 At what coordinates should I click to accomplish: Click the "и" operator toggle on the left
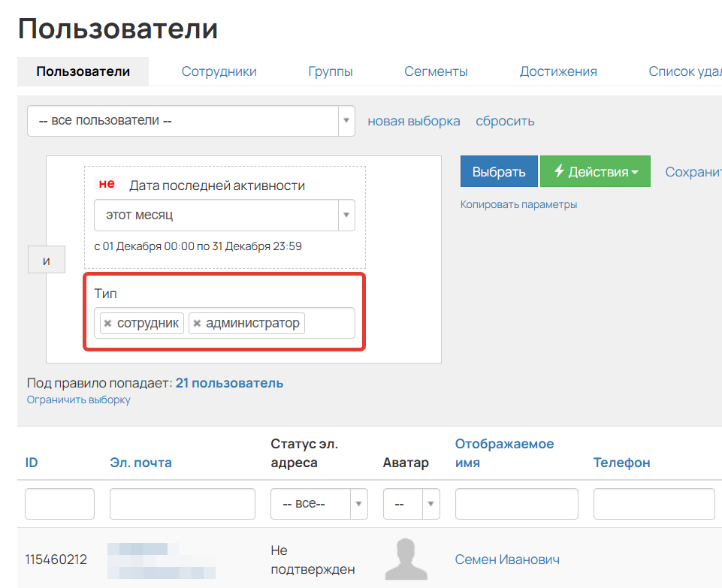coord(46,259)
